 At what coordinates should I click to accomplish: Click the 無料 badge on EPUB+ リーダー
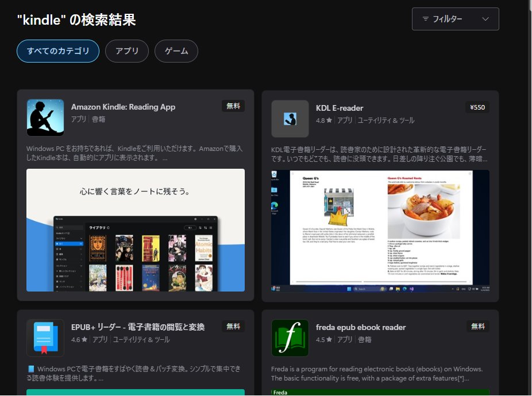233,327
